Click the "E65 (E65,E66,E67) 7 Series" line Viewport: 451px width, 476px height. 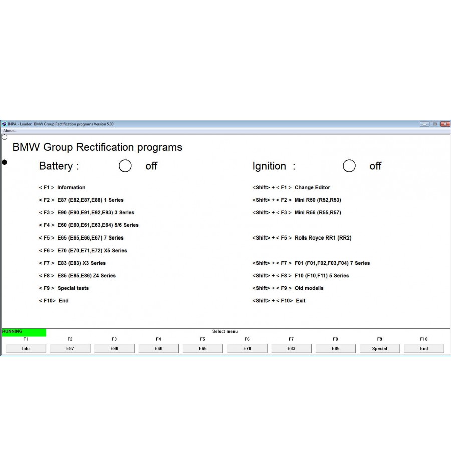coord(81,237)
